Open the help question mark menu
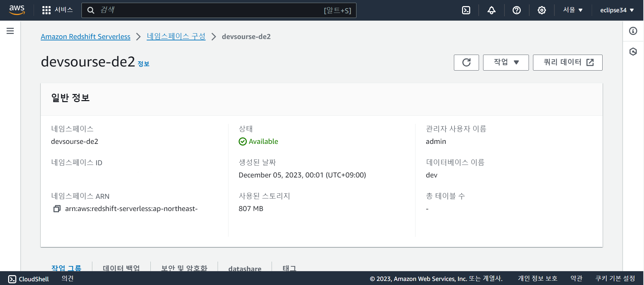The height and width of the screenshot is (285, 644). click(516, 10)
